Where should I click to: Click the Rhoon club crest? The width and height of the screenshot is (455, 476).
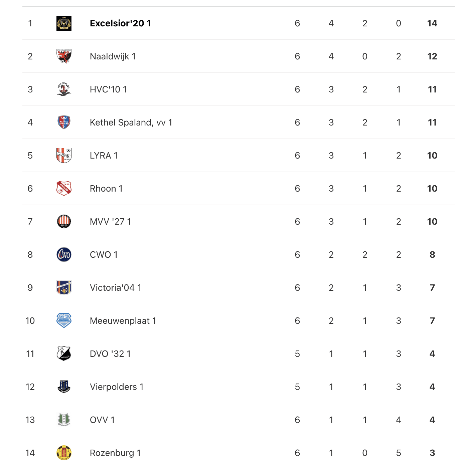point(64,188)
